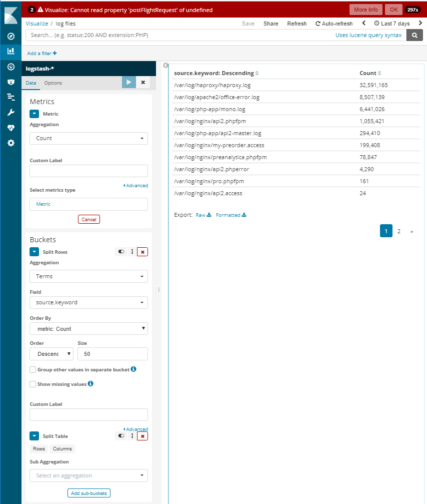Click the Add sub-buckets button

88,493
